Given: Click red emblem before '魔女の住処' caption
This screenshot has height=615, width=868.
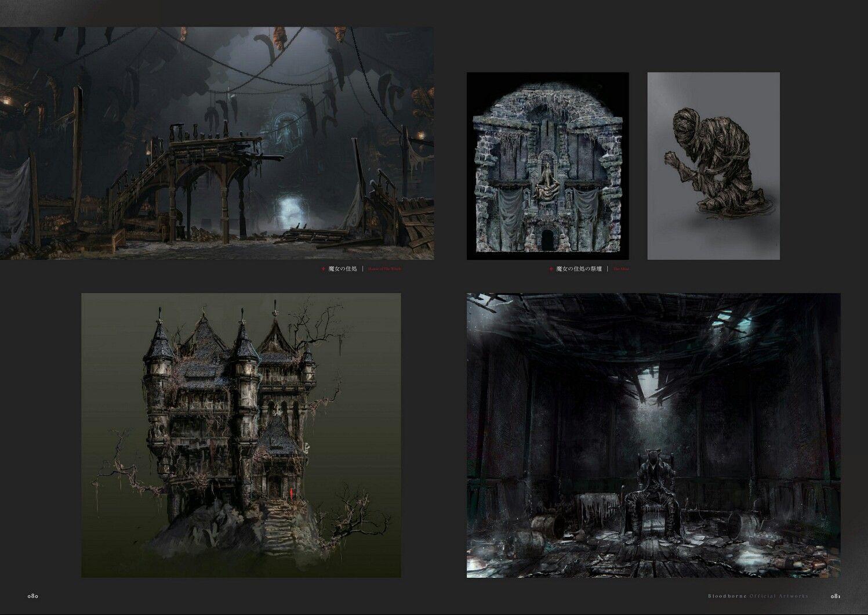Looking at the screenshot, I should coord(324,269).
